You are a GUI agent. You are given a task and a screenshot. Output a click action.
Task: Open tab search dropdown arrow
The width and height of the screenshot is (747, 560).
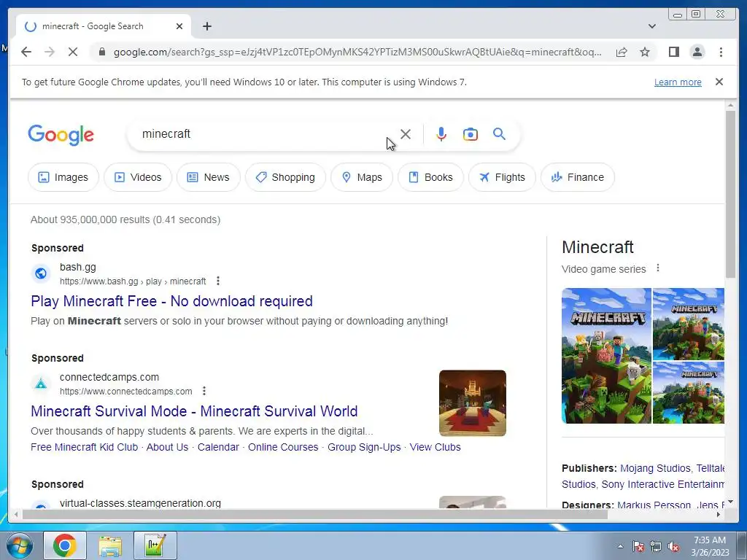point(651,26)
